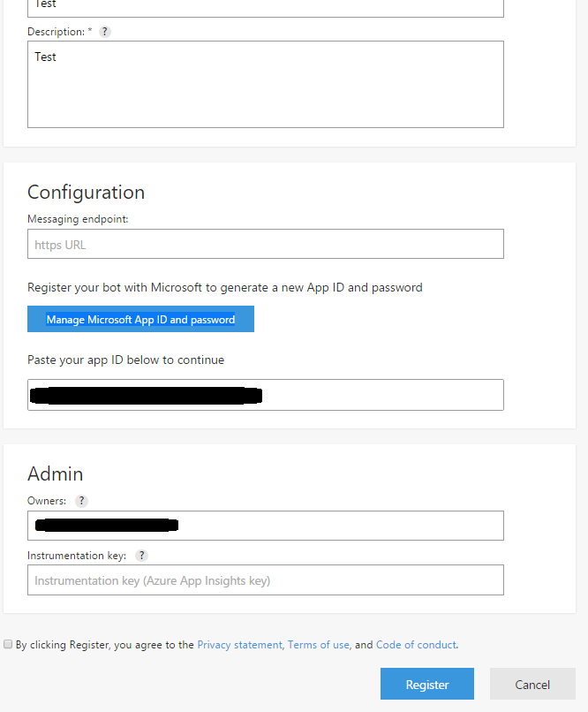
Task: Focus the Messaging endpoint https URL field
Action: tap(265, 245)
